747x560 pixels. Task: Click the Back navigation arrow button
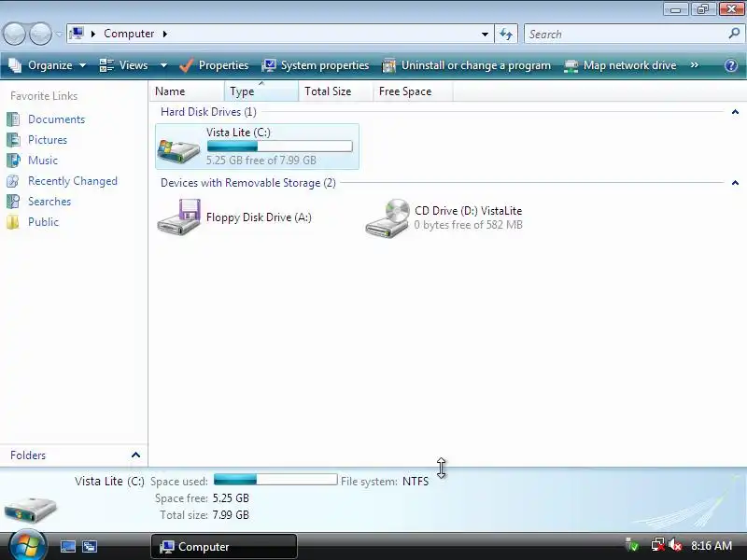coord(14,34)
